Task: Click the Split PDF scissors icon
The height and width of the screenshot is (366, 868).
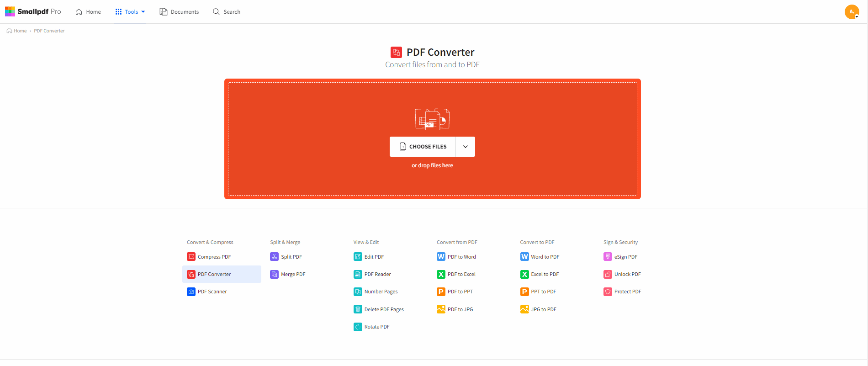Action: click(x=275, y=257)
